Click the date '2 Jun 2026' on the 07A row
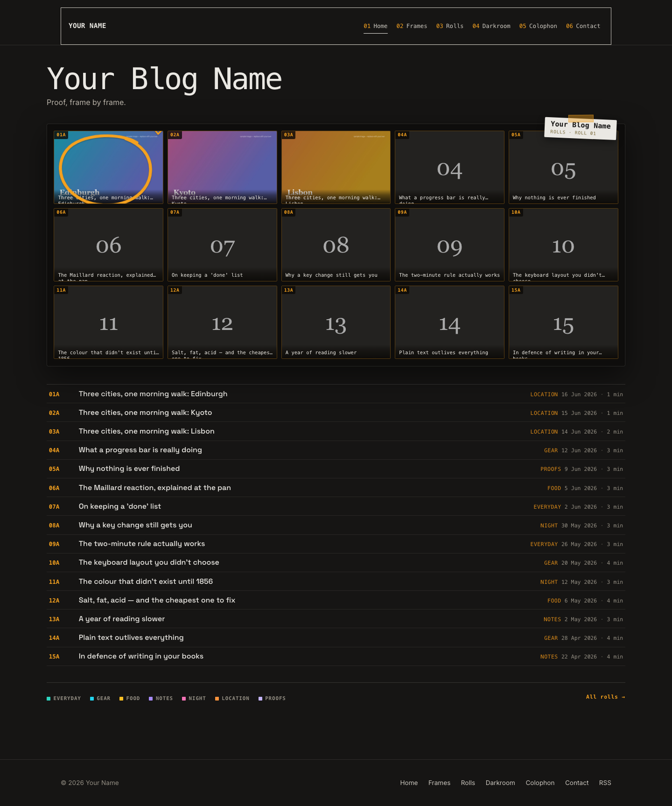The height and width of the screenshot is (806, 672). point(581,507)
